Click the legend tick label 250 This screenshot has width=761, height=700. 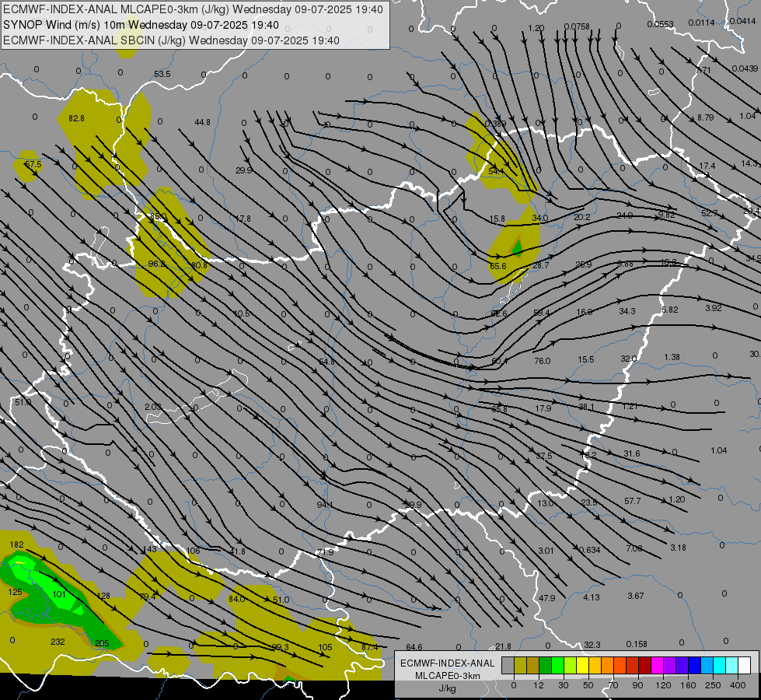point(713,685)
